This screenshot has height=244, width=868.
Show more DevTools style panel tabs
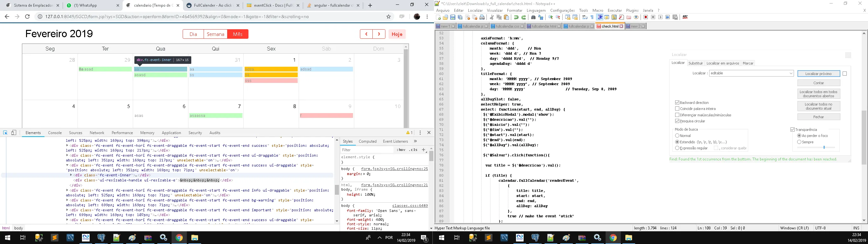[x=415, y=141]
